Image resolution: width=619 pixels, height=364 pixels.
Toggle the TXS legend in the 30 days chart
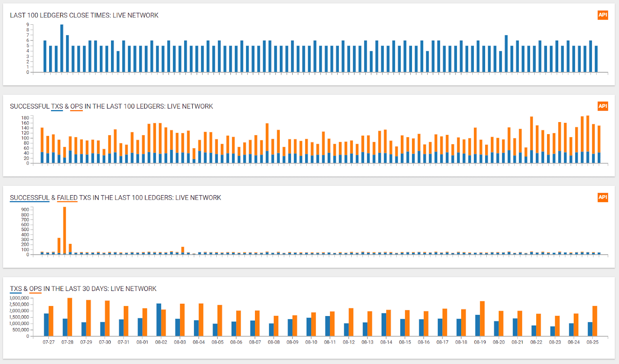click(x=17, y=289)
